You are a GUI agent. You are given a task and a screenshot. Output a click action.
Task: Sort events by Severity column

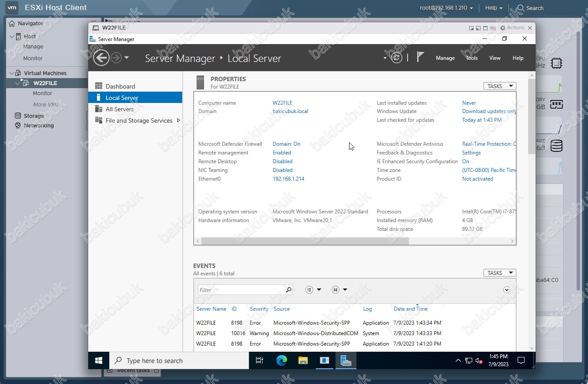pos(259,309)
